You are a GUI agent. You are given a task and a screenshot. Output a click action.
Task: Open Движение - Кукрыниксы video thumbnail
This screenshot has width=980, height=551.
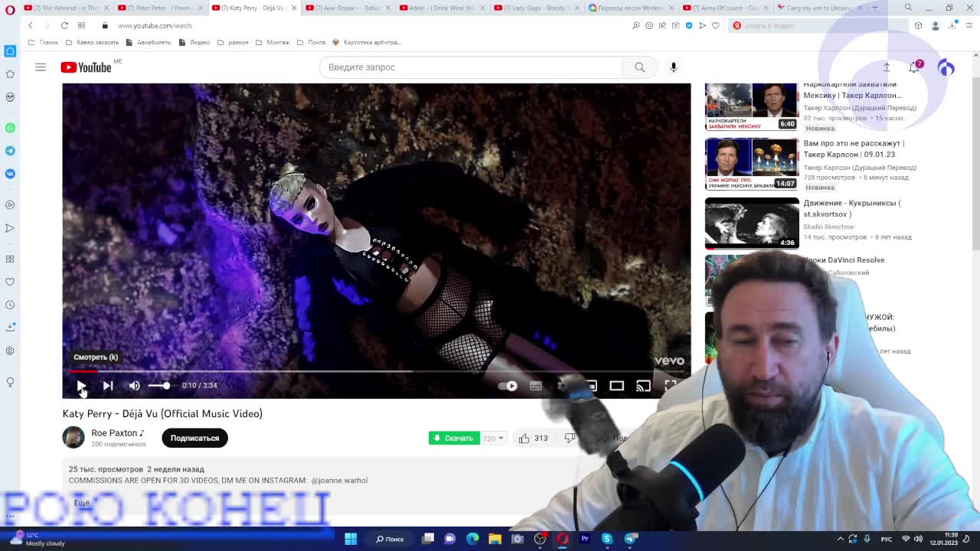pyautogui.click(x=752, y=223)
